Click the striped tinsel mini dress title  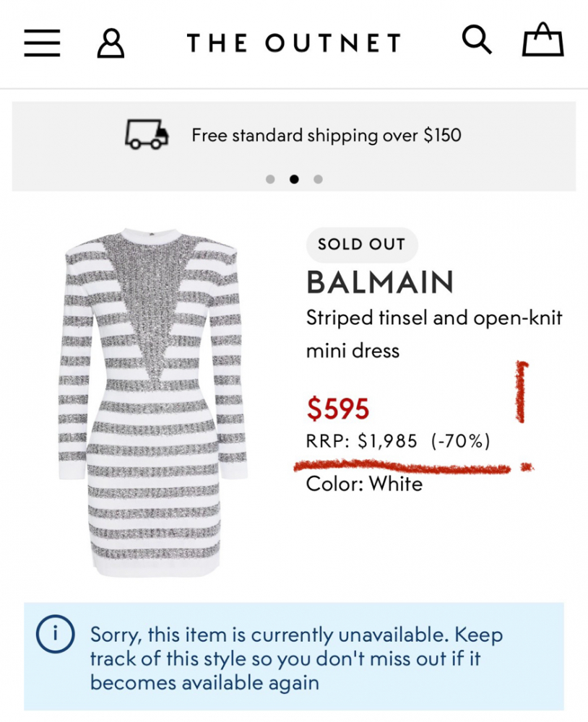(x=433, y=333)
